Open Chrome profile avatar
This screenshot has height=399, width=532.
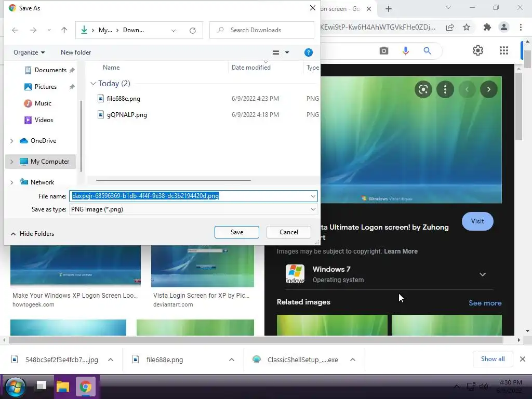(504, 27)
